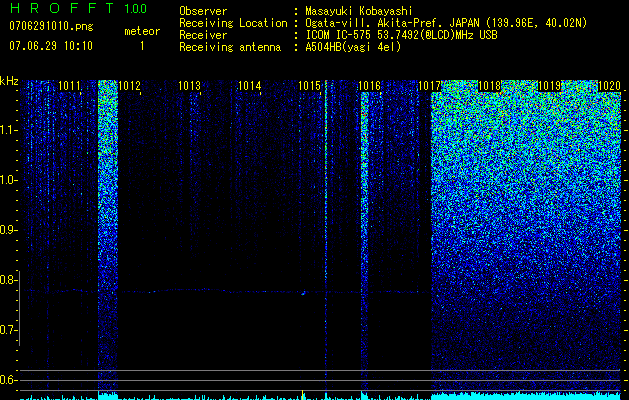Viewport: 629px width, 400px height.
Task: Click the 'Observer' field label
Action: [203, 11]
